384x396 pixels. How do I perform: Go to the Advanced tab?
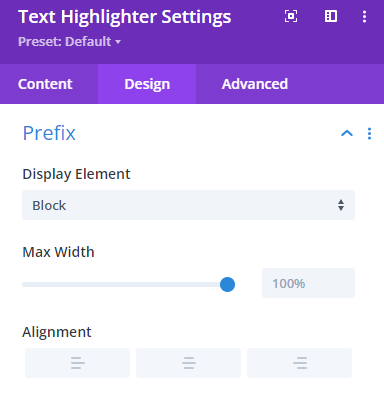click(255, 84)
